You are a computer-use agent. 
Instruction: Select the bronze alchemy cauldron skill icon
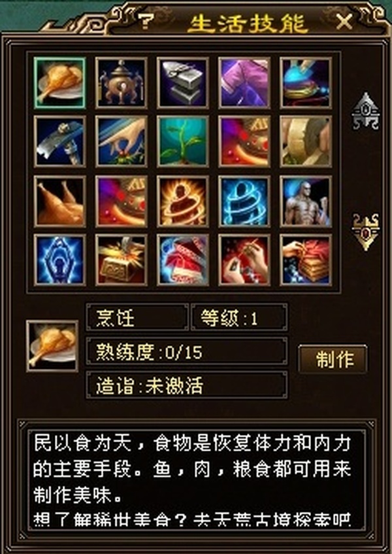point(121,82)
